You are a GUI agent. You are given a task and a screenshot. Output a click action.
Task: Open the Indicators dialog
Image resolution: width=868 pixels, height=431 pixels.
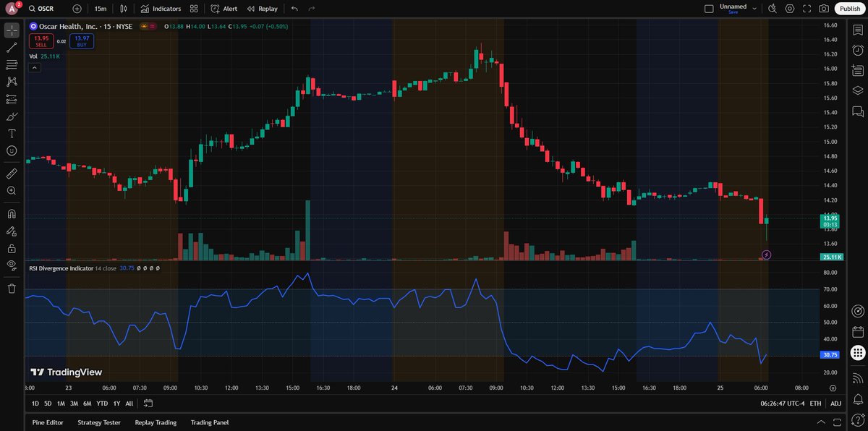[161, 9]
